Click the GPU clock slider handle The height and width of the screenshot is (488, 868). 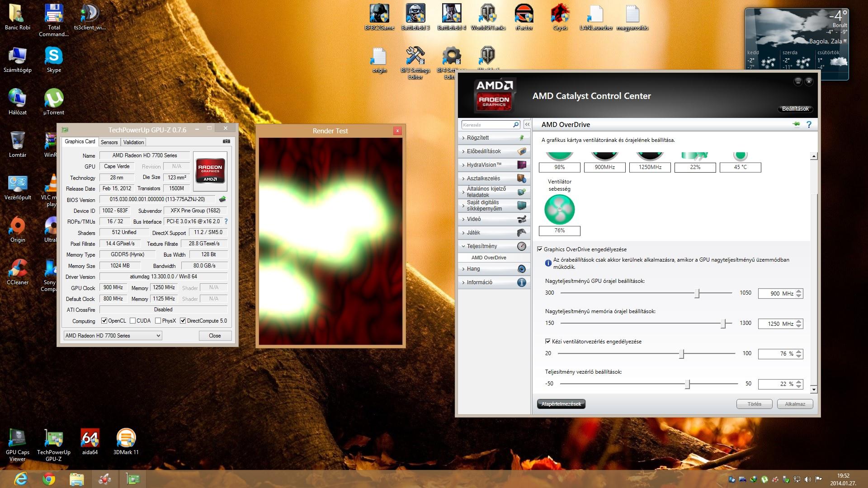click(697, 293)
